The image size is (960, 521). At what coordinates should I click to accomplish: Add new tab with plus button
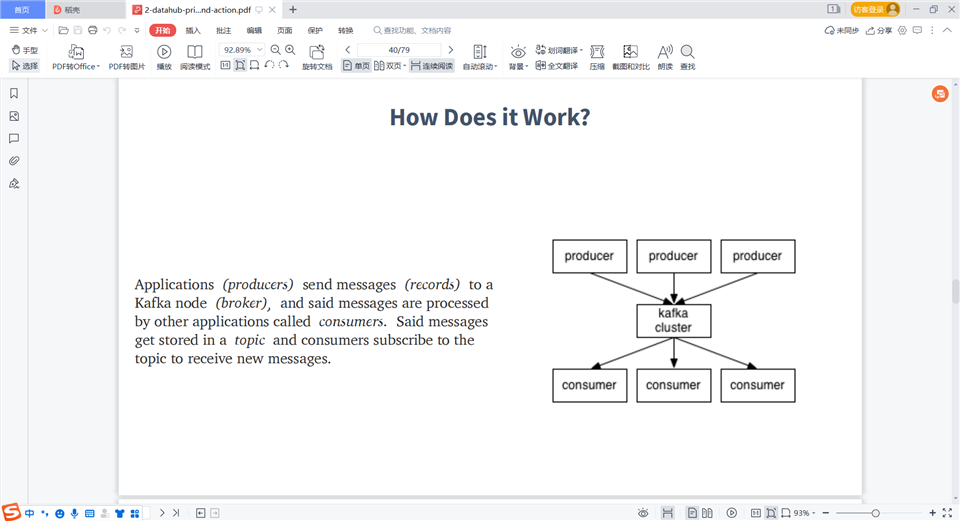click(293, 9)
